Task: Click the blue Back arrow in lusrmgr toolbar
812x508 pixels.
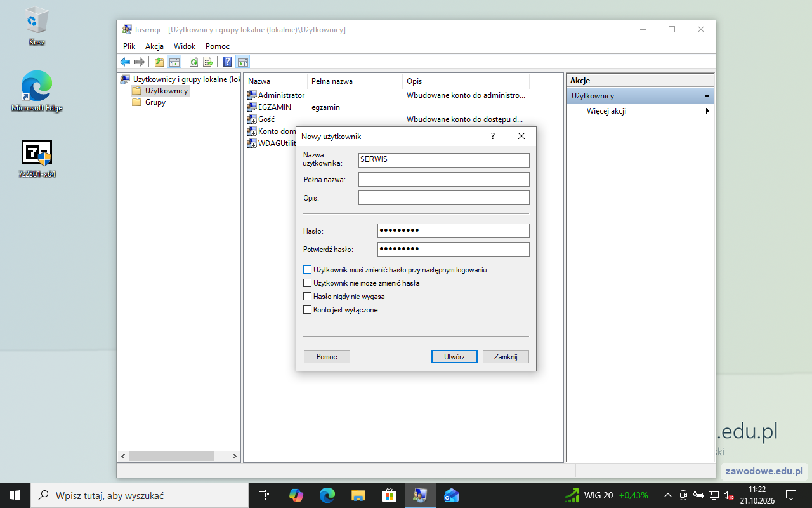Action: [125, 62]
